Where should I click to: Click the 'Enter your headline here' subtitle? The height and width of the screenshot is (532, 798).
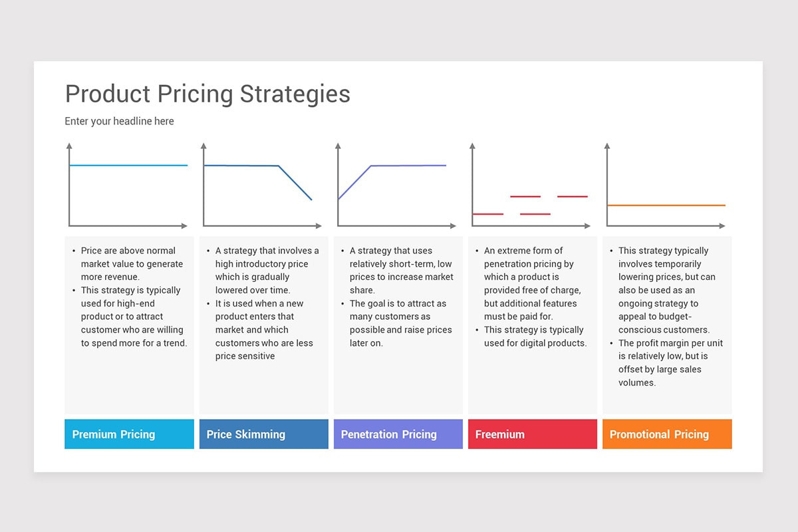pyautogui.click(x=119, y=121)
